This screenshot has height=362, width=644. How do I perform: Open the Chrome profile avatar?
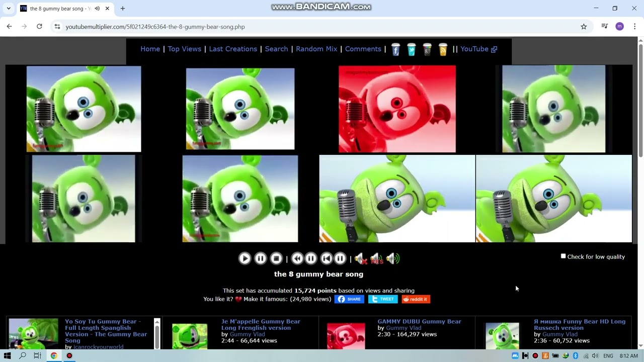pyautogui.click(x=619, y=27)
